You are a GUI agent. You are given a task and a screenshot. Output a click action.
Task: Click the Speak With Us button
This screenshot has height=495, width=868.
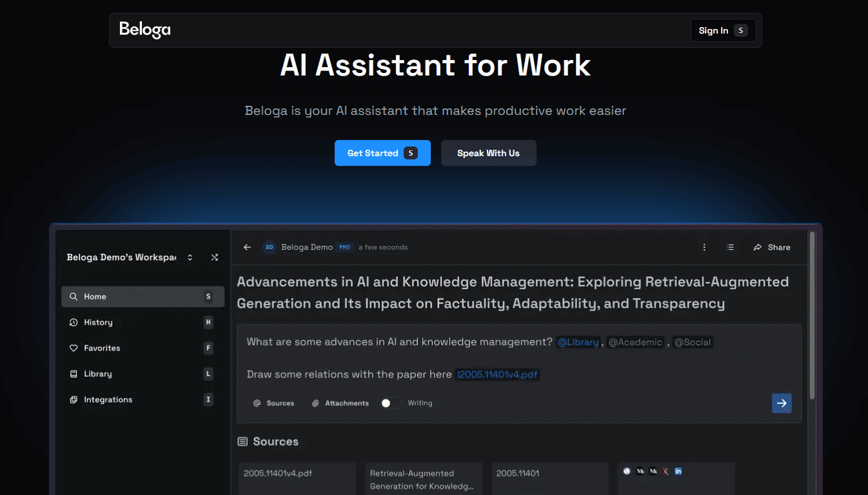(488, 153)
